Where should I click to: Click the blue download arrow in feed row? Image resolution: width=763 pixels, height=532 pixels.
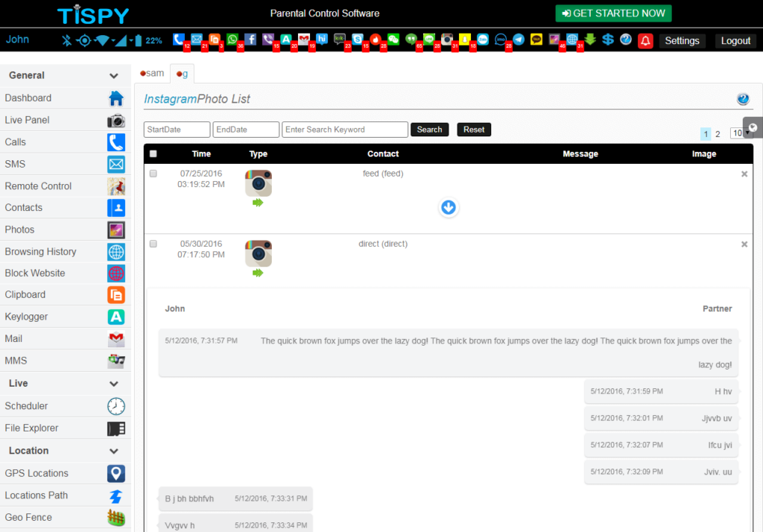click(x=448, y=207)
